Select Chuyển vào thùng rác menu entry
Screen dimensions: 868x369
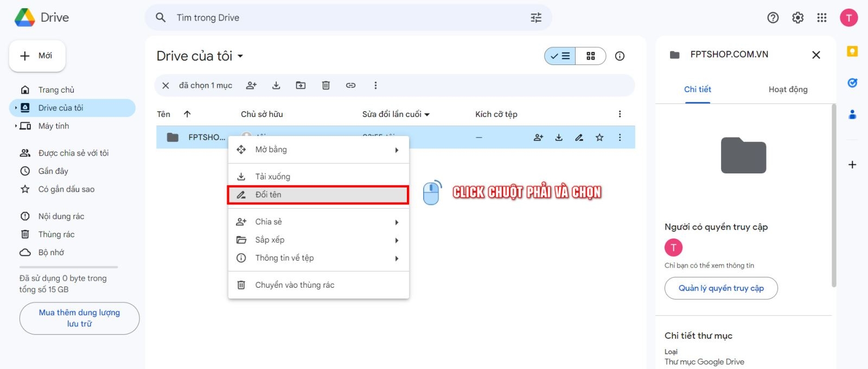(318, 285)
